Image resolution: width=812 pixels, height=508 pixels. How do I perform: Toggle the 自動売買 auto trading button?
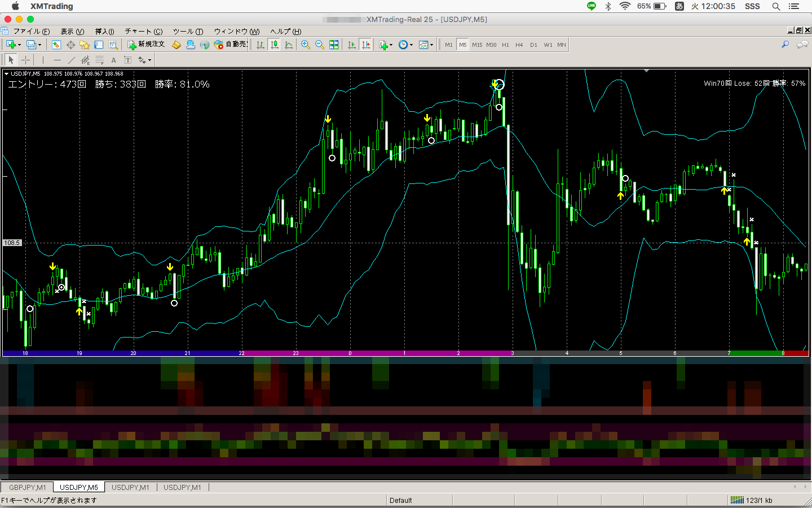(x=231, y=45)
